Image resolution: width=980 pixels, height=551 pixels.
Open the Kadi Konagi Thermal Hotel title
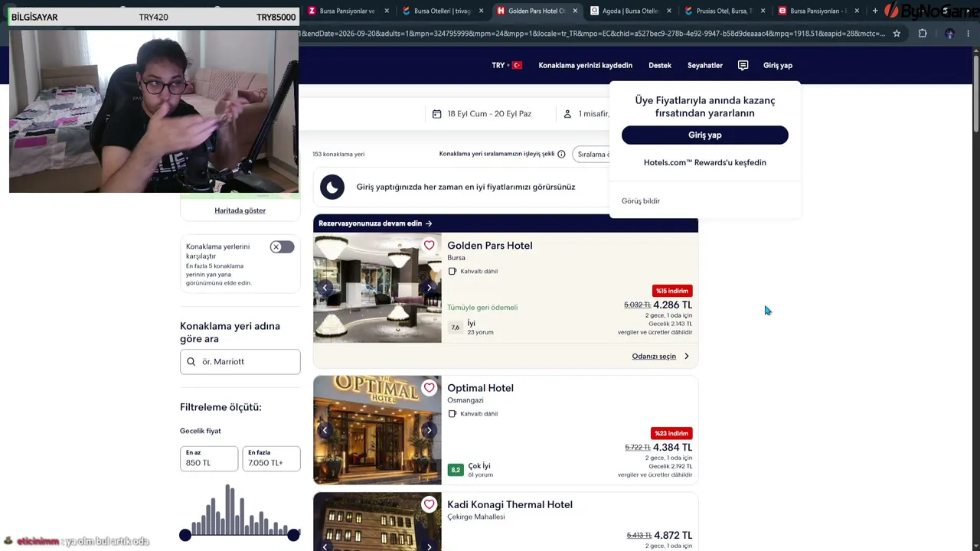pos(510,504)
